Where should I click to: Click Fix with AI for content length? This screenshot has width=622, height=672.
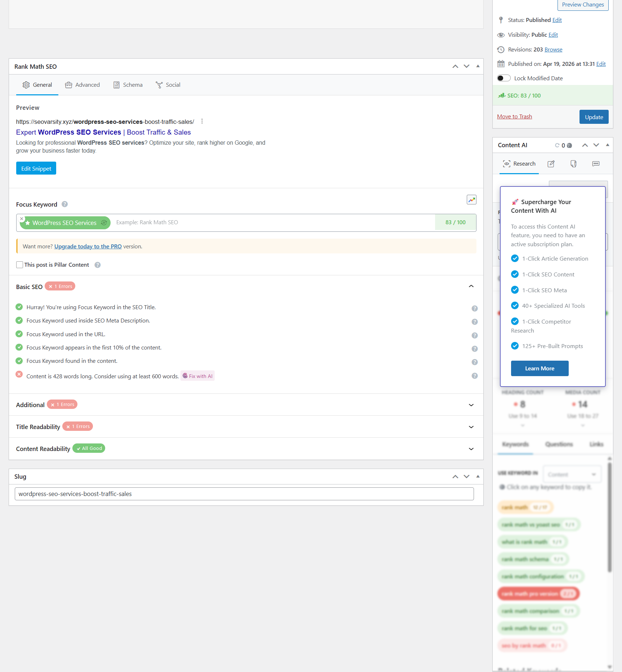197,376
